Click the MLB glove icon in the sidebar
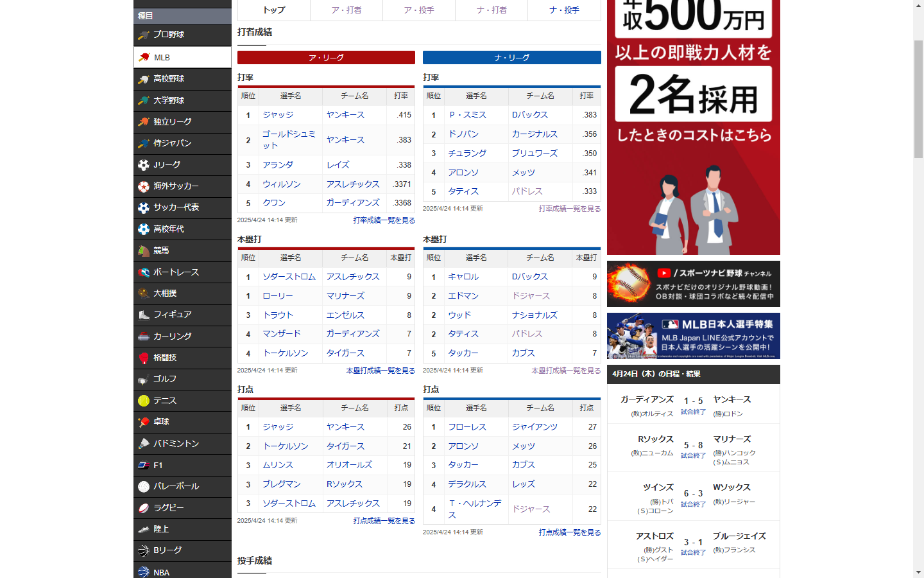Image resolution: width=924 pixels, height=578 pixels. tap(144, 57)
